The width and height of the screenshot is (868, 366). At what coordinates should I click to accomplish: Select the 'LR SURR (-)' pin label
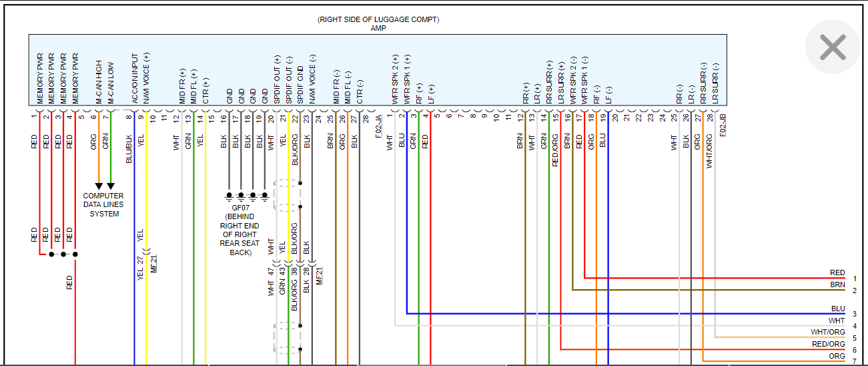pyautogui.click(x=715, y=83)
